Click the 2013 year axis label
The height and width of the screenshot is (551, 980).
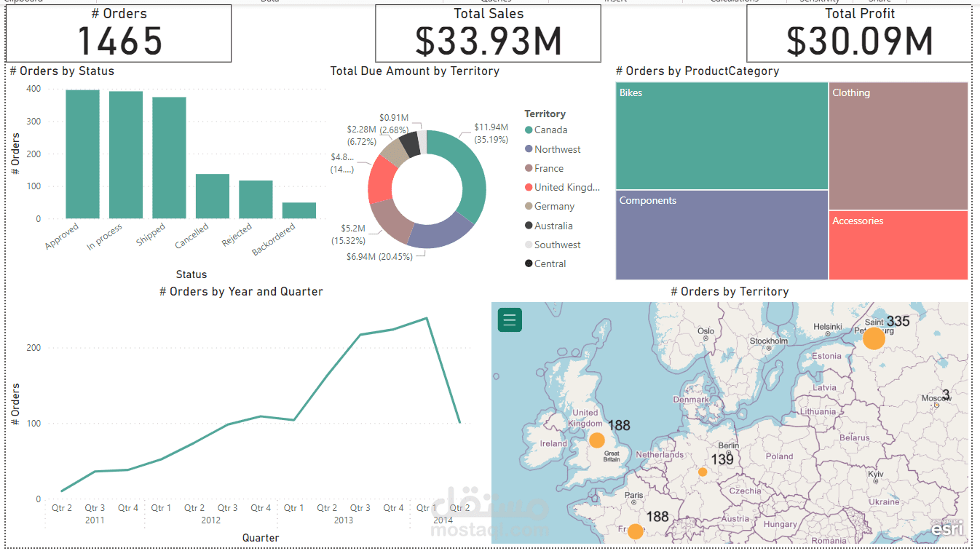[344, 520]
